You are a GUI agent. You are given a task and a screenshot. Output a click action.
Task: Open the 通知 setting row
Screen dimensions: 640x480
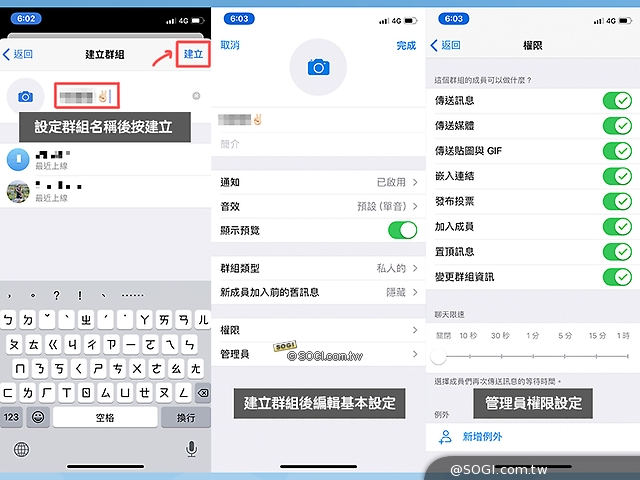[318, 182]
